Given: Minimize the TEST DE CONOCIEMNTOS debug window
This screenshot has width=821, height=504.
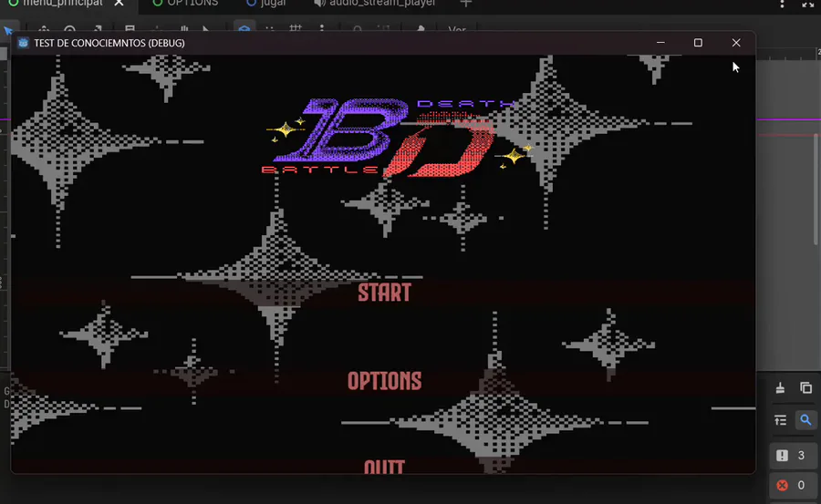Looking at the screenshot, I should click(660, 43).
